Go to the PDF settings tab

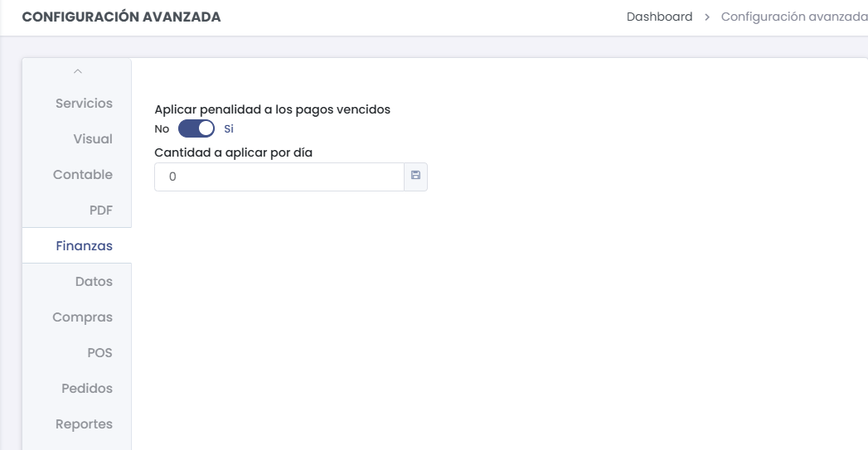point(101,210)
